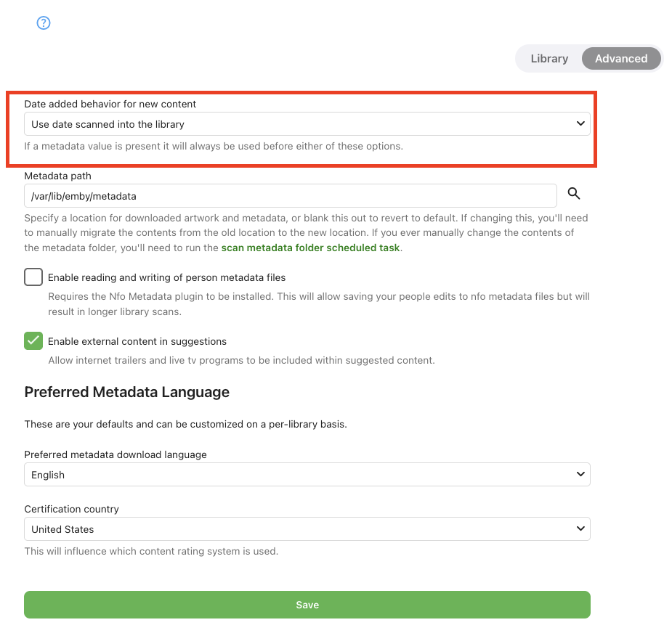The width and height of the screenshot is (672, 641).
Task: Uncheck Enable external content in suggestions
Action: click(x=33, y=341)
